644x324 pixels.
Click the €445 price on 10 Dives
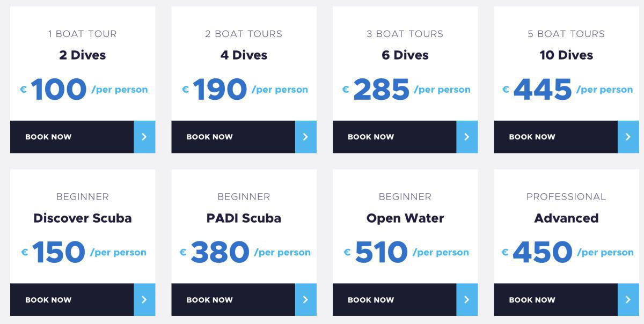pos(542,90)
